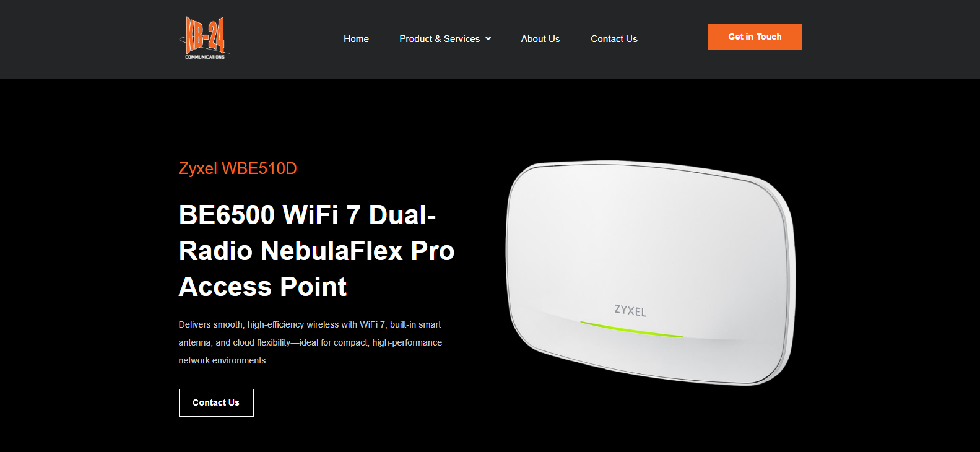Select the Zyxel WBE510D orange subtitle
This screenshot has width=980, height=452.
[238, 168]
